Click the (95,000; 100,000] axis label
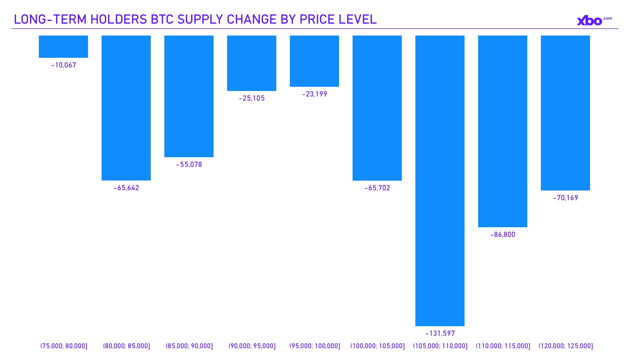 point(315,346)
